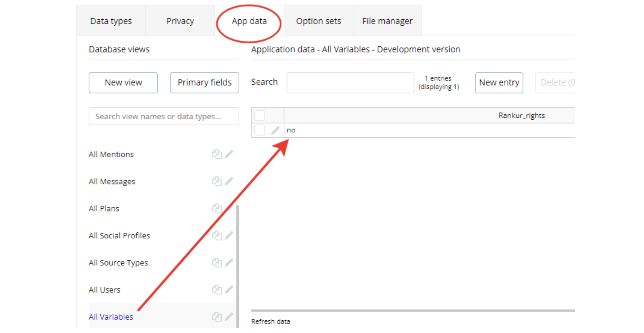Edit the All Mentions view
This screenshot has height=333, width=644.
(229, 154)
